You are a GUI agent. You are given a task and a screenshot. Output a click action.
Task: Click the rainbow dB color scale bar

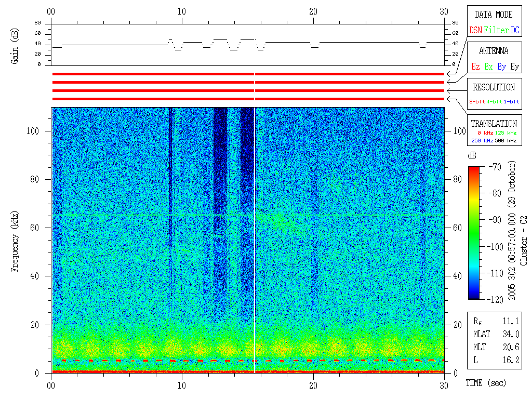tap(474, 233)
